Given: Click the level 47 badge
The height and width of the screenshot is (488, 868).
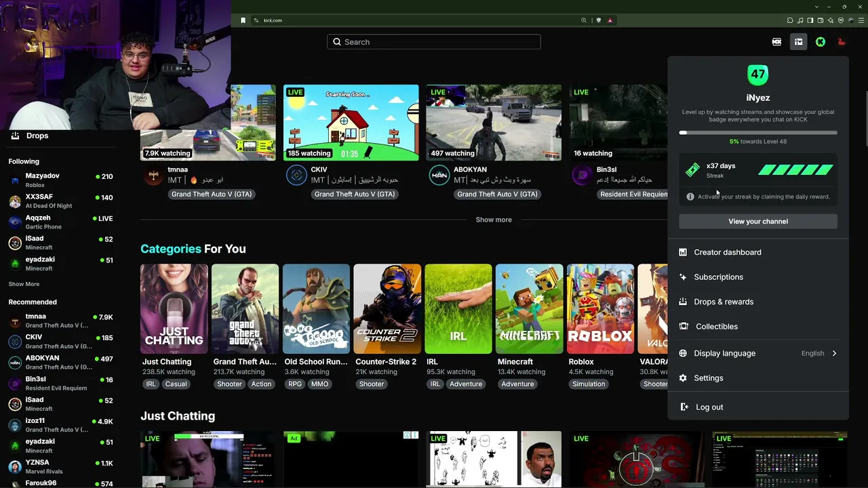Looking at the screenshot, I should (758, 75).
